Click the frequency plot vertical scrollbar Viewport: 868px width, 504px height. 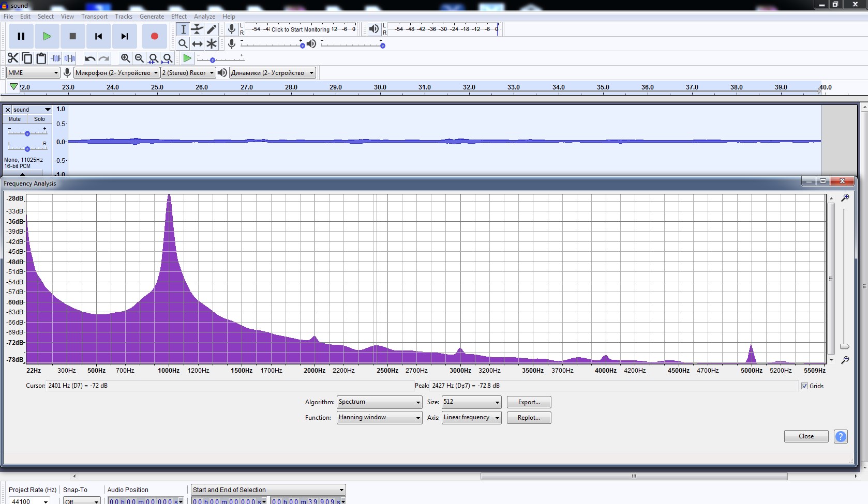[831, 279]
